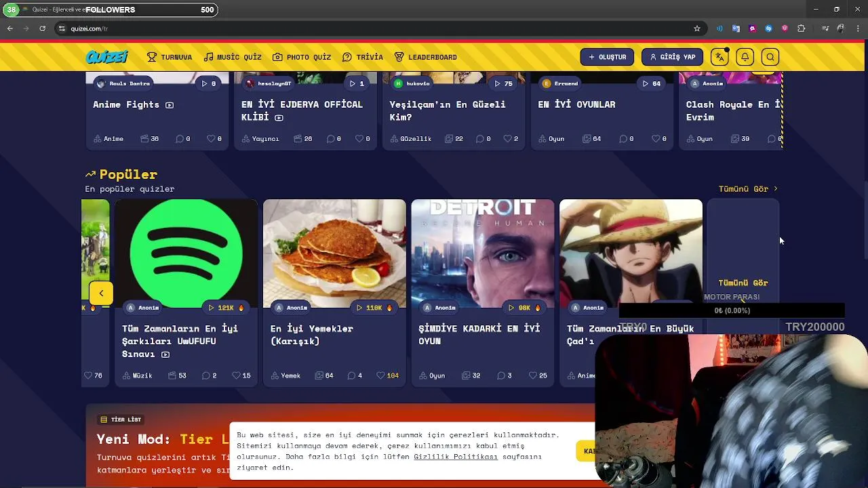
Task: Open the site language translate icon
Action: pos(719,57)
